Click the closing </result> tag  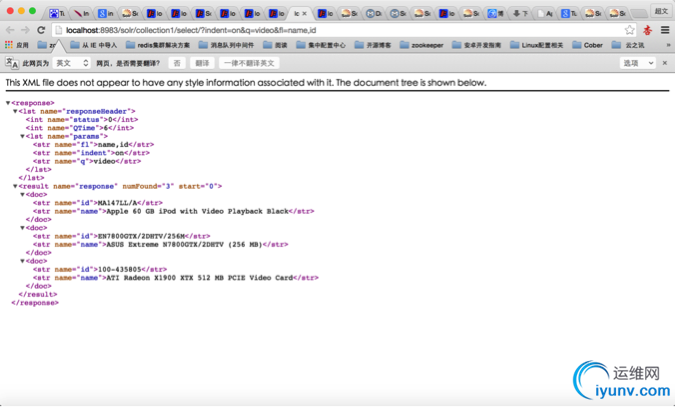pos(38,294)
